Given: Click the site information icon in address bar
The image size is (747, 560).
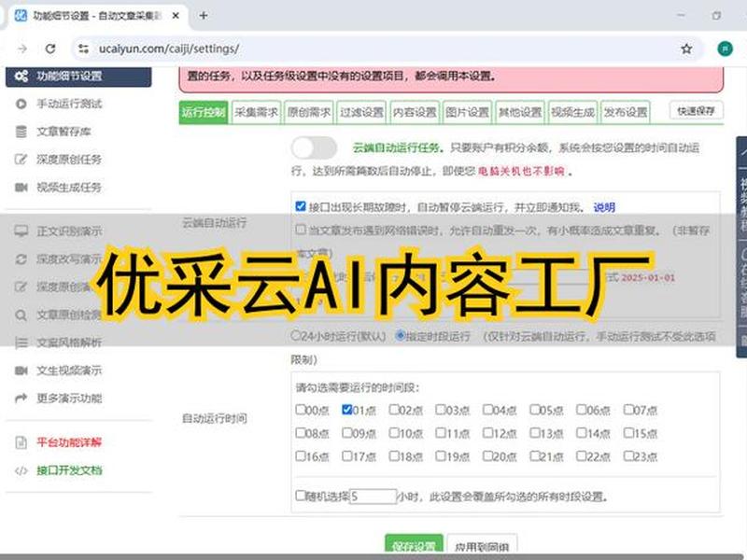Looking at the screenshot, I should 83,49.
